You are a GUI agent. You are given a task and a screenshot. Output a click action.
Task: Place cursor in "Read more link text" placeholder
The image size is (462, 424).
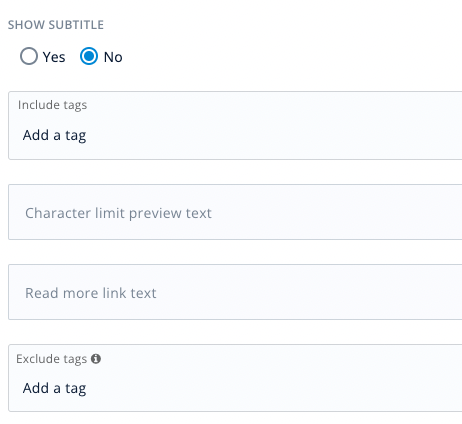pyautogui.click(x=91, y=293)
